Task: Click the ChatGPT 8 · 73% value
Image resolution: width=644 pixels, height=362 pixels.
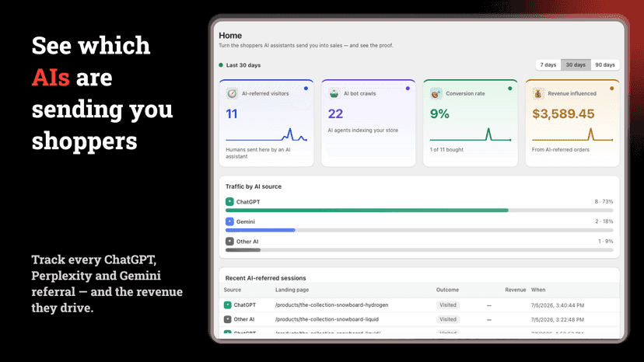Action: pyautogui.click(x=604, y=201)
